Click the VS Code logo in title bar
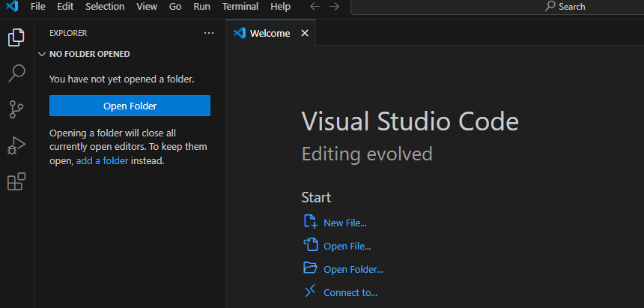Viewport: 644px width, 308px height. coord(12,7)
